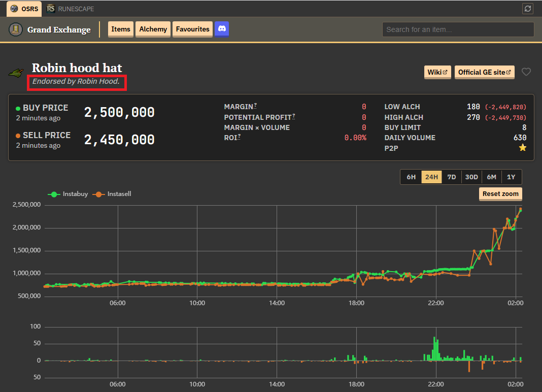
Task: Open the Items page
Action: point(121,29)
